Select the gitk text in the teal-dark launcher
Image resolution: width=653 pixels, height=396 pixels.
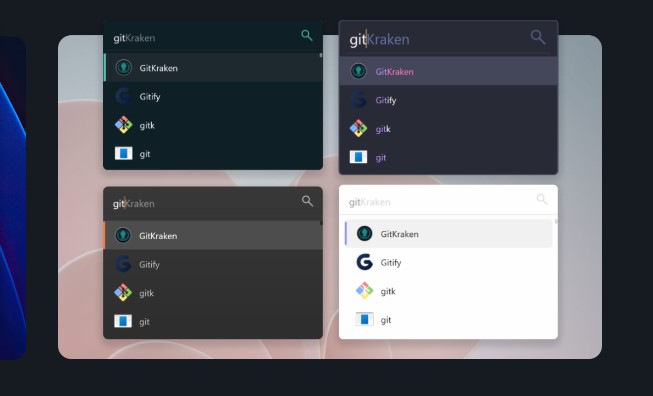click(x=147, y=125)
